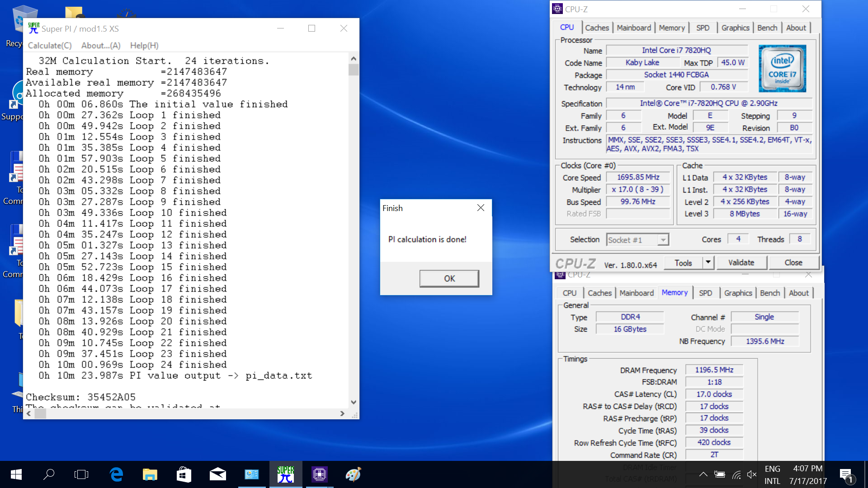Expand the Tools dropdown arrow in CPU-Z
The height and width of the screenshot is (488, 868).
pyautogui.click(x=708, y=263)
